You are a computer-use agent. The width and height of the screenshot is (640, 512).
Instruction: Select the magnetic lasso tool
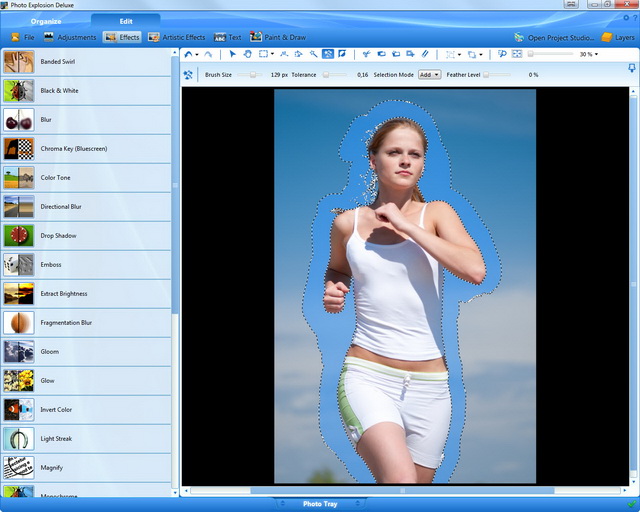(298, 54)
